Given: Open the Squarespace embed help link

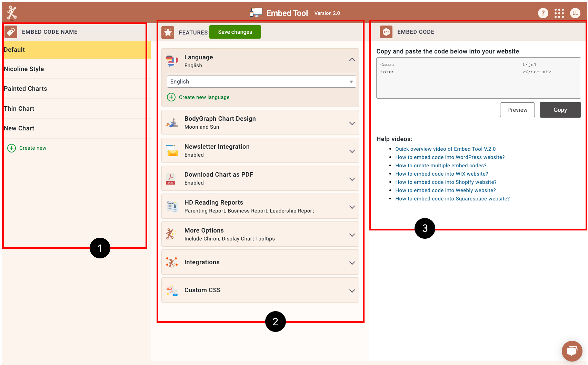Looking at the screenshot, I should click(x=452, y=199).
